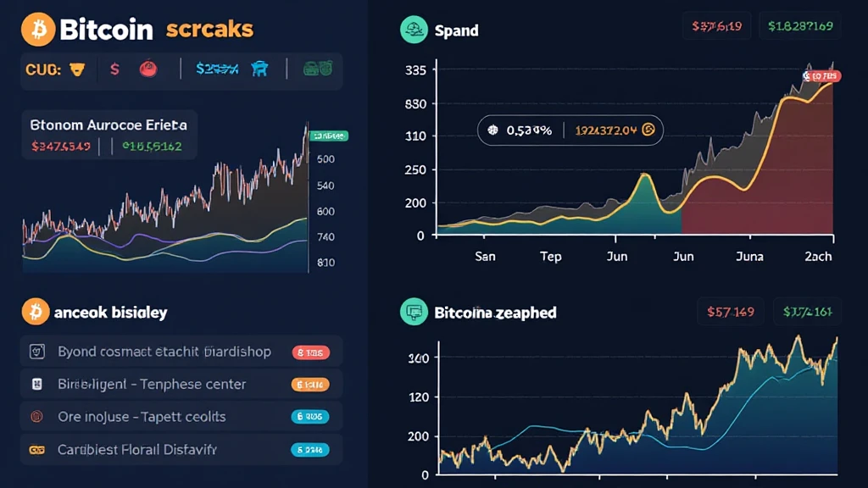Click the orange badge on the Birderligent row
Screen dimensions: 868x488
(x=309, y=385)
